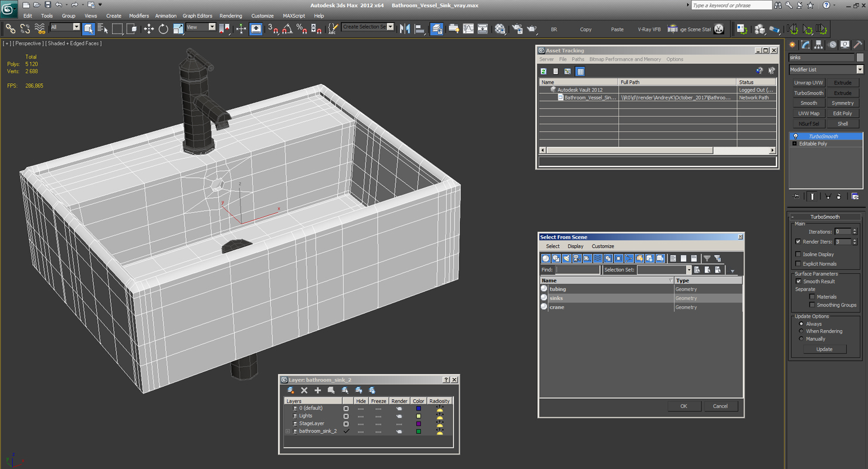
Task: Open the selection filter All dropdown
Action: click(65, 27)
